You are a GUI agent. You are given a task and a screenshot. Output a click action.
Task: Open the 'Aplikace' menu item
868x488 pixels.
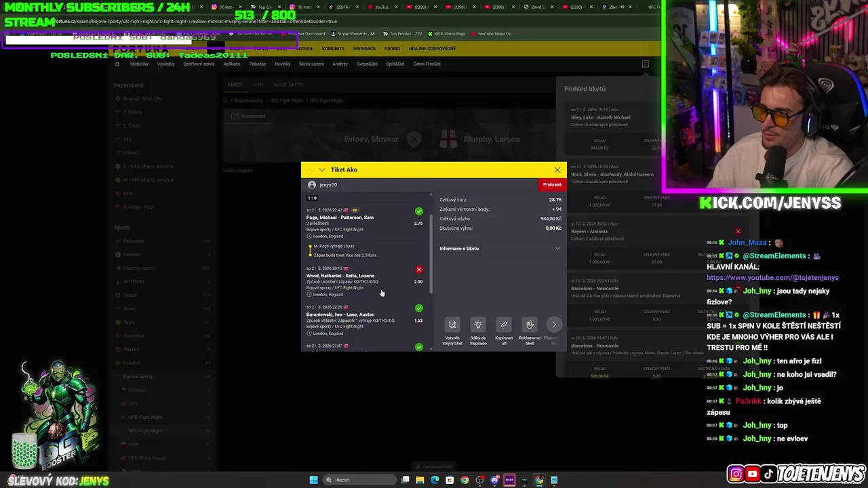232,64
